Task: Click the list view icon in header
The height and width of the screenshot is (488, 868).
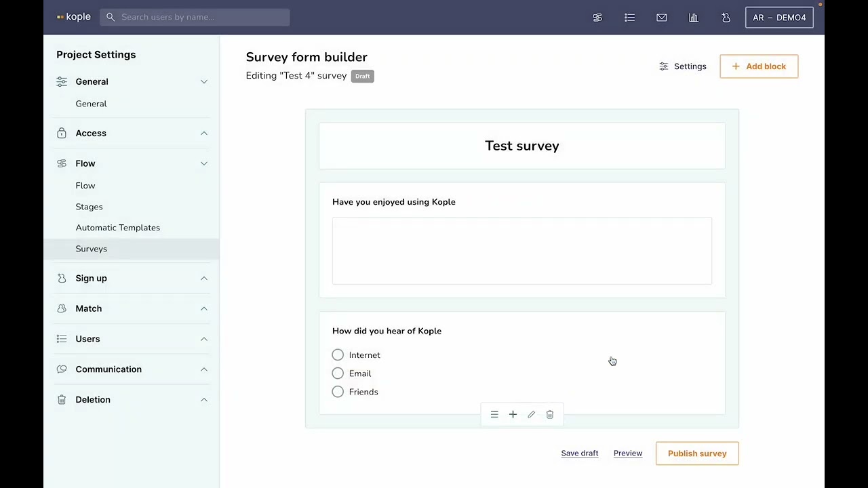Action: (x=629, y=18)
